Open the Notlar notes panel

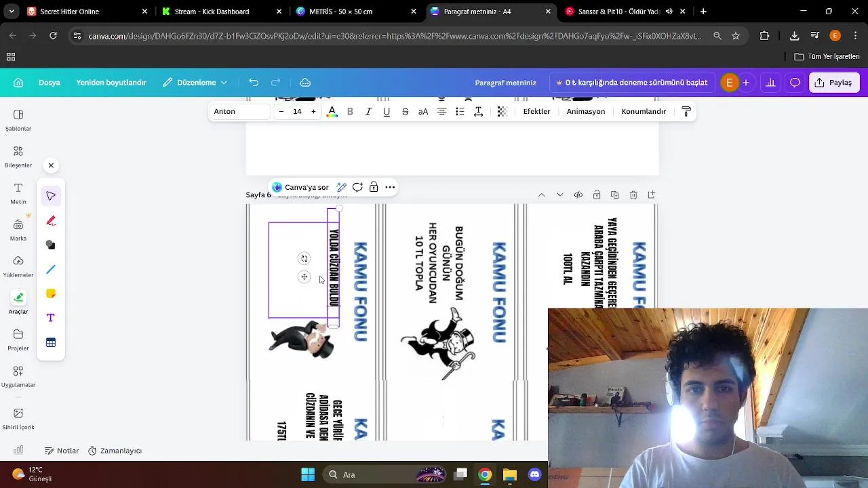click(62, 451)
